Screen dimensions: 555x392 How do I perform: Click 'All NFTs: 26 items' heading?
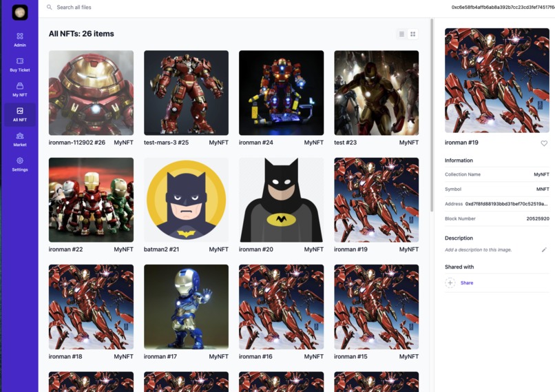(x=81, y=34)
